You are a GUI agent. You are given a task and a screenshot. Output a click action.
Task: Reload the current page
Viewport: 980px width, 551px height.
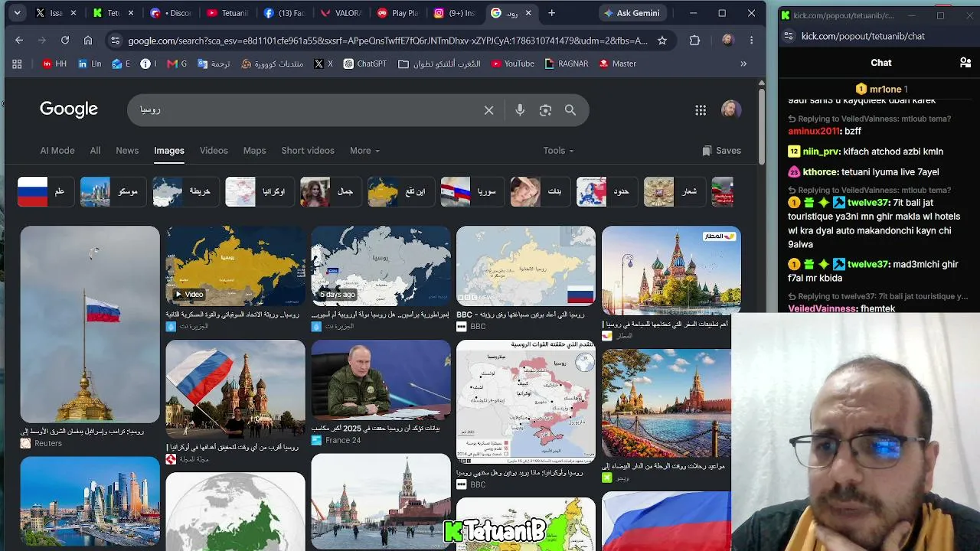click(x=65, y=41)
